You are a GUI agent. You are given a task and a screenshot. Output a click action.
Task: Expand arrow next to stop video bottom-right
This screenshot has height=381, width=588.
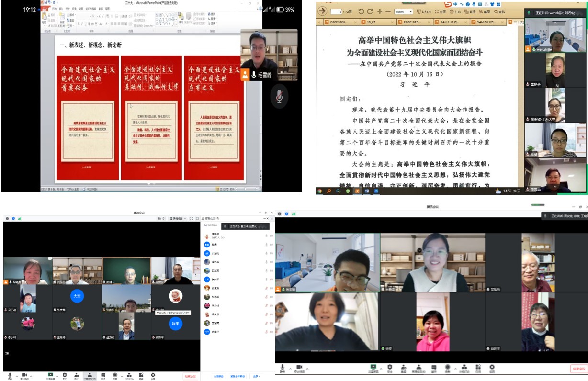[x=307, y=369]
